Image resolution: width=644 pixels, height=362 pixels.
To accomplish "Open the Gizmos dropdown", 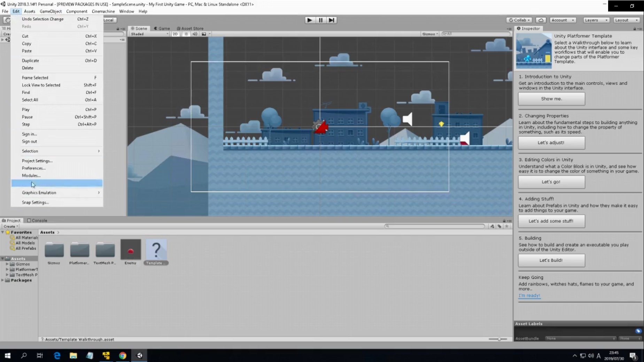I will pos(430,34).
